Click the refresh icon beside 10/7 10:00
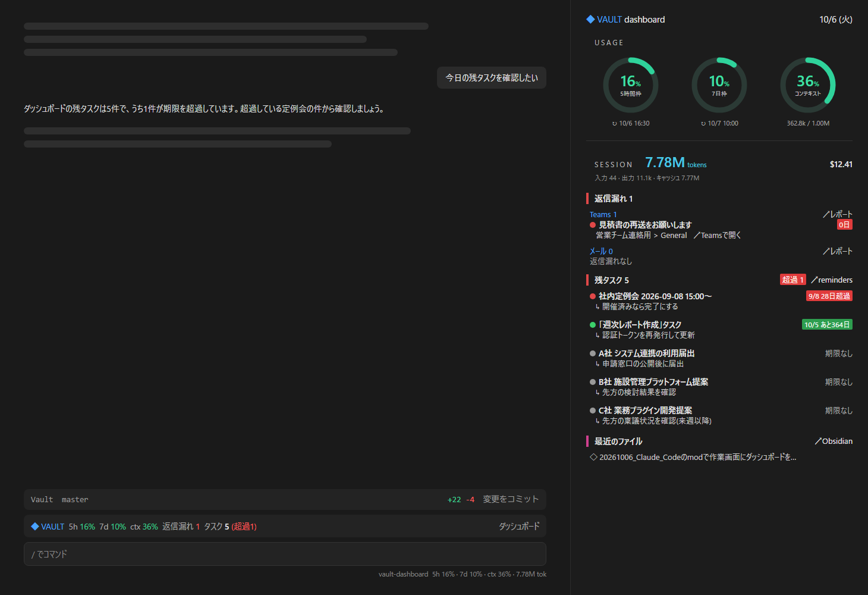The width and height of the screenshot is (868, 595). 703,124
